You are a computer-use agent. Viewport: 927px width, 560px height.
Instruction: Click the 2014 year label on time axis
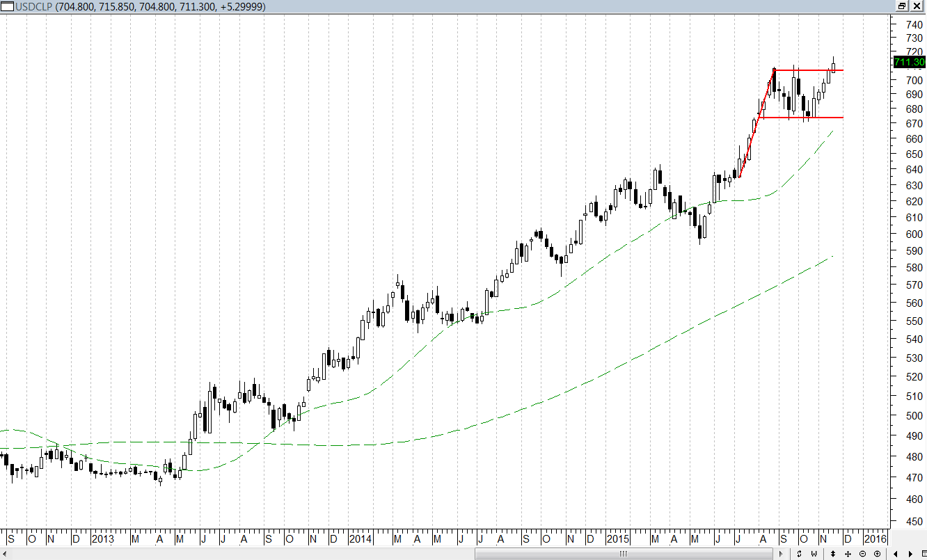pos(360,538)
